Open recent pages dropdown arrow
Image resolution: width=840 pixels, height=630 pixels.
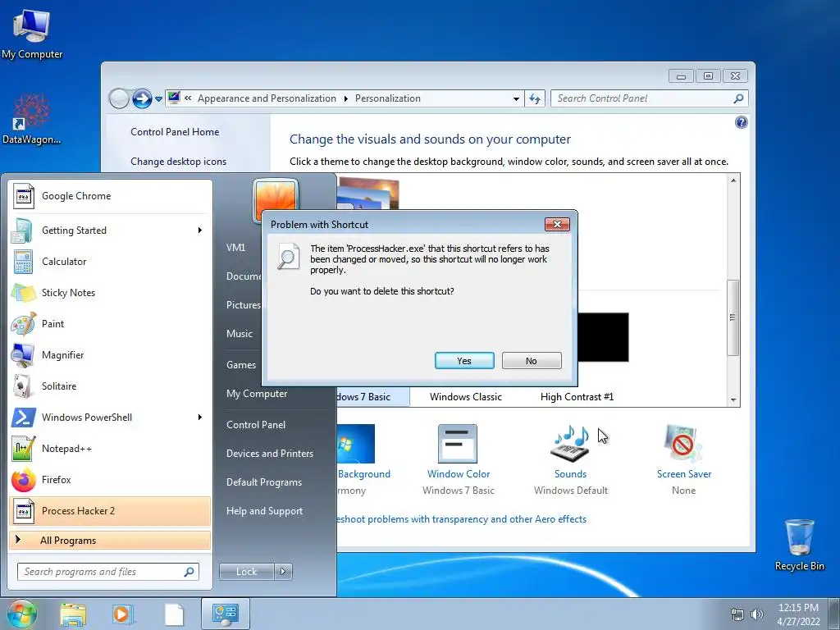[x=158, y=99]
